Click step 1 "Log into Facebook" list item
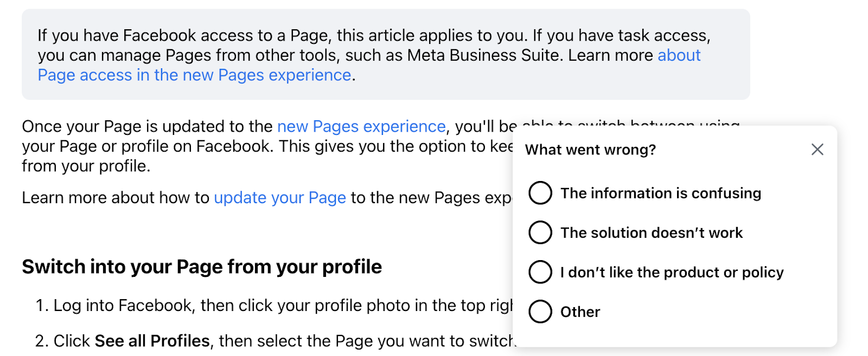This screenshot has height=356, width=868. 274,306
